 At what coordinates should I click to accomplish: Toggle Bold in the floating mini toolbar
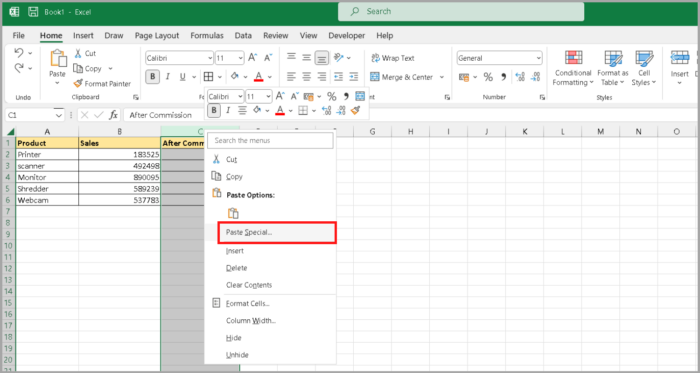(x=214, y=110)
